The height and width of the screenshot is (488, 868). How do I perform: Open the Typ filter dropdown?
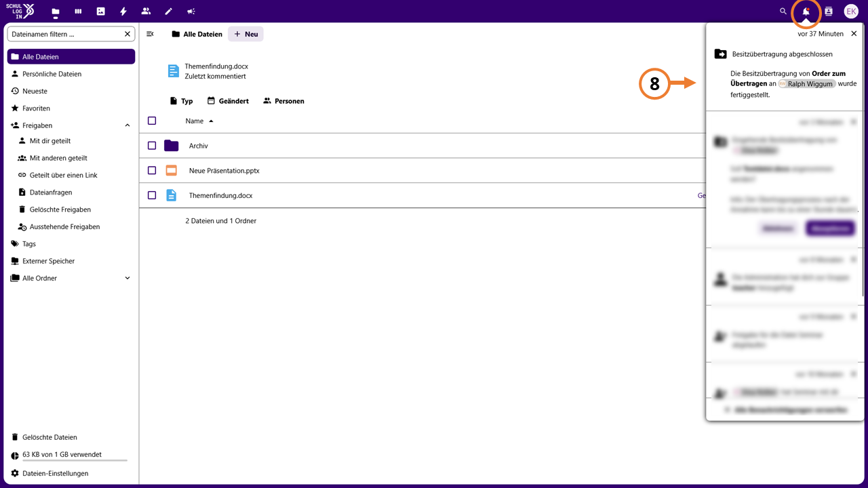tap(181, 101)
